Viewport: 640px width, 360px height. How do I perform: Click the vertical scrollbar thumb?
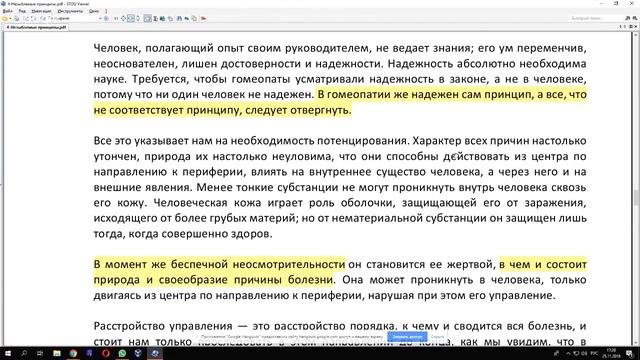636,199
